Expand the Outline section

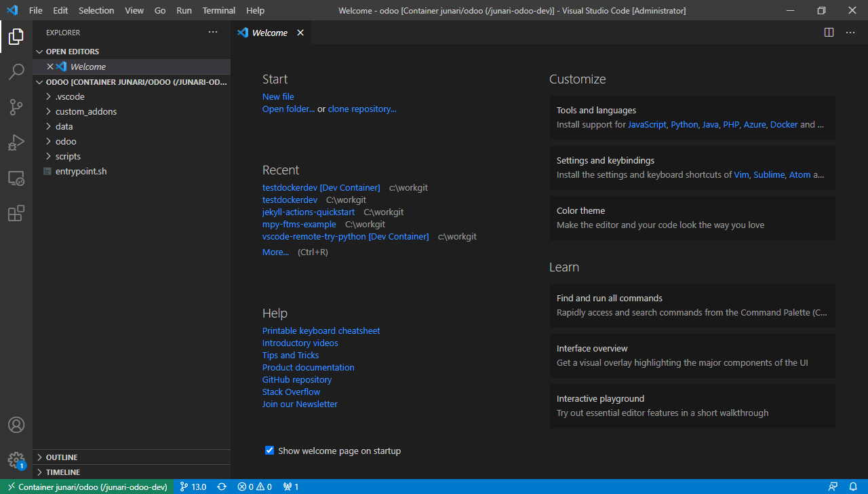(x=132, y=457)
